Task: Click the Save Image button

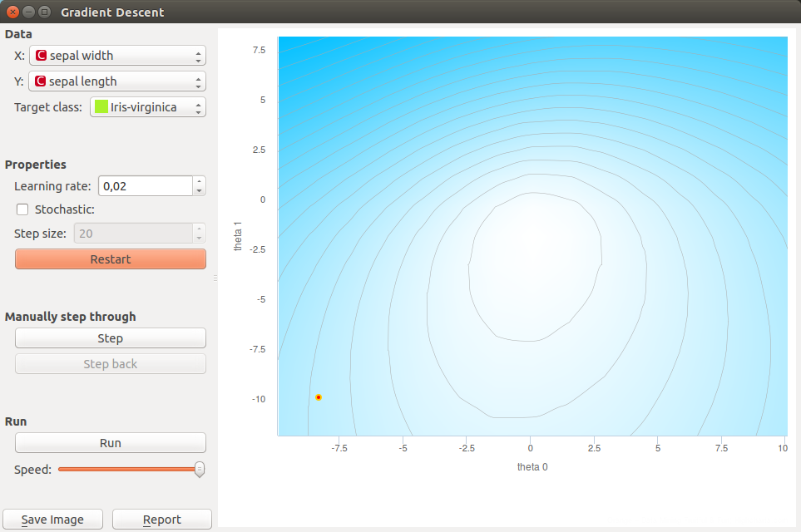Action: pos(52,519)
